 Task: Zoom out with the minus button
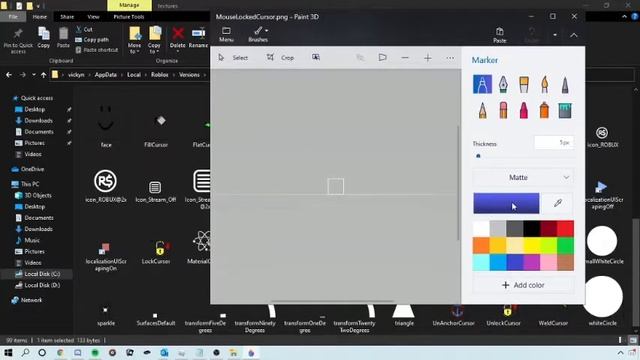tap(405, 58)
